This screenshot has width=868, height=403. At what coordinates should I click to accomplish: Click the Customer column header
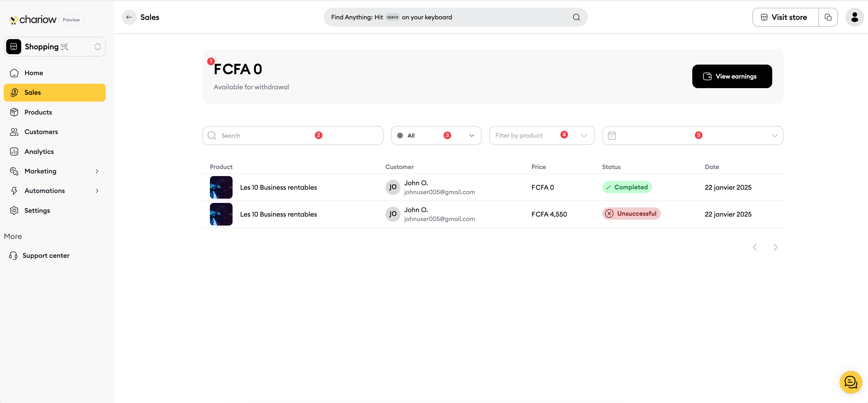[399, 167]
